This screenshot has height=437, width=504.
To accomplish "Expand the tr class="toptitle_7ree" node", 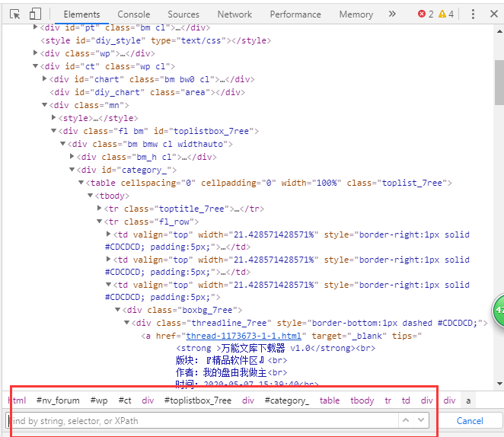I will (x=100, y=208).
